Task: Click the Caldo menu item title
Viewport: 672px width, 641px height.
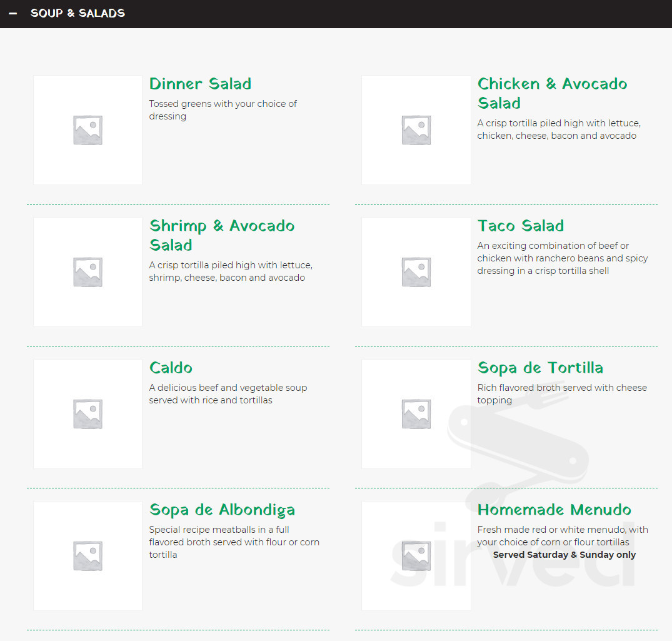Action: 171,368
